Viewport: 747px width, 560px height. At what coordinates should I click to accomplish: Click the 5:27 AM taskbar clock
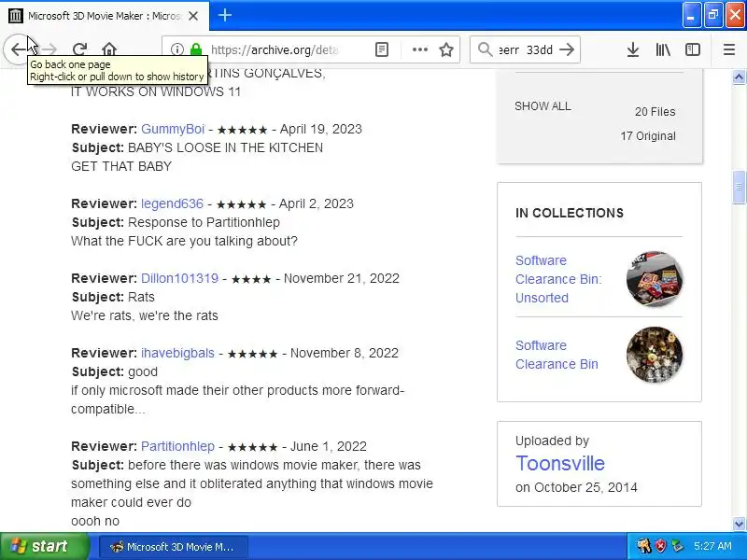(x=712, y=546)
